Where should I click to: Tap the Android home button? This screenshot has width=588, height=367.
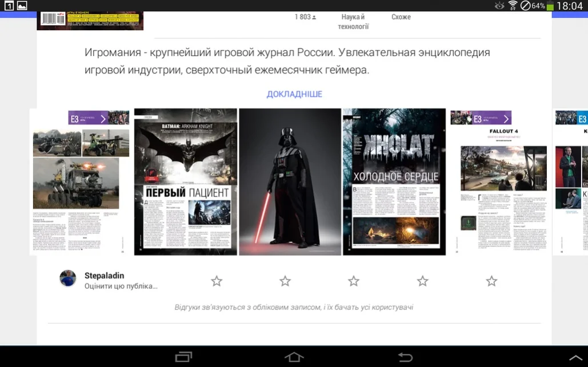point(294,357)
